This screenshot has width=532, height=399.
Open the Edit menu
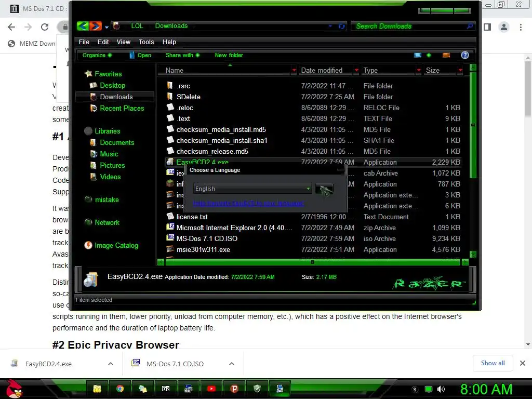(x=103, y=42)
